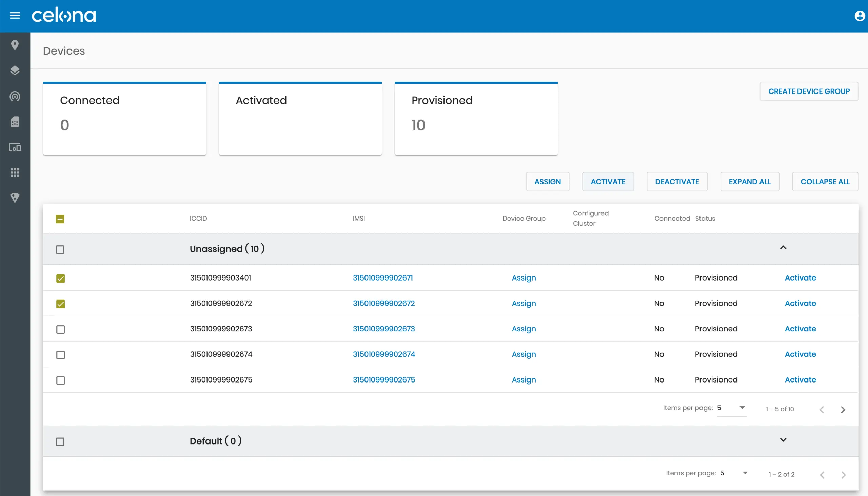The image size is (868, 496).
Task: Open the apps grid sidebar icon
Action: point(15,173)
